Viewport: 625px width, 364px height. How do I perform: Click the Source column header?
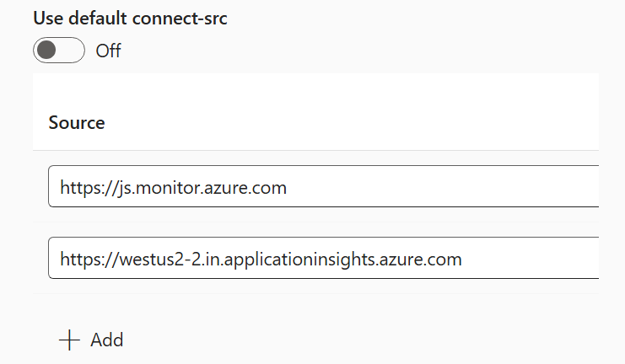click(x=77, y=122)
